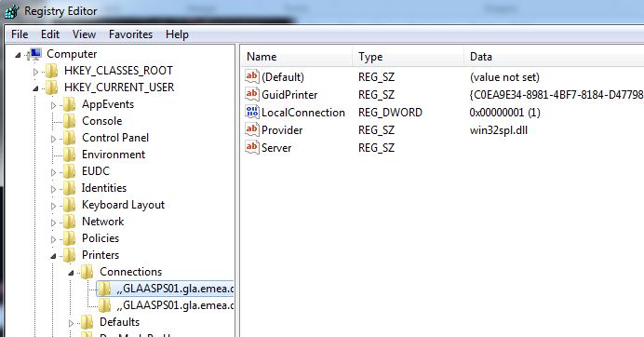This screenshot has width=644, height=337.
Task: Expand the Keyboard Layout key arrow
Action: (x=53, y=206)
